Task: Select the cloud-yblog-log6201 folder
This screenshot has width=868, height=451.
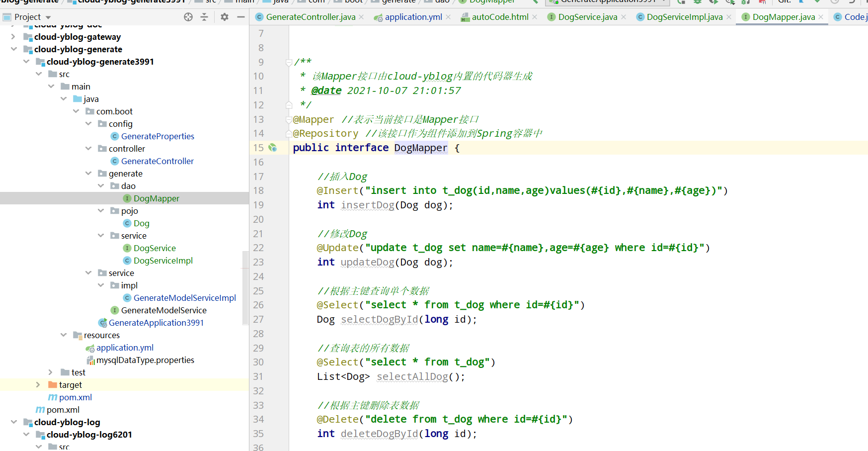Action: (x=89, y=435)
